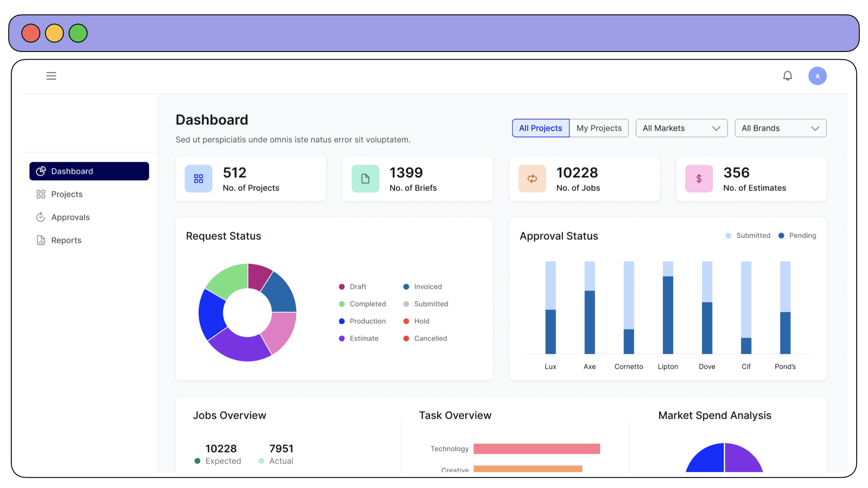Click the green document icon on Briefs card

pyautogui.click(x=365, y=179)
